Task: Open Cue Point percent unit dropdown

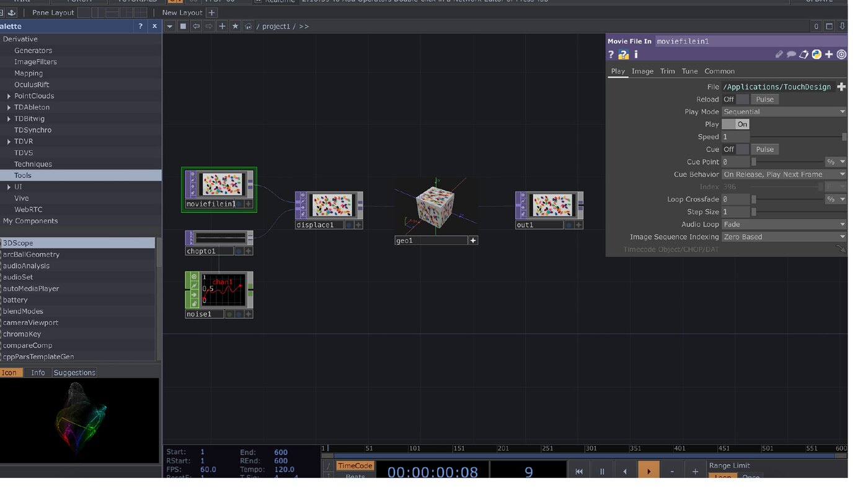Action: point(835,161)
